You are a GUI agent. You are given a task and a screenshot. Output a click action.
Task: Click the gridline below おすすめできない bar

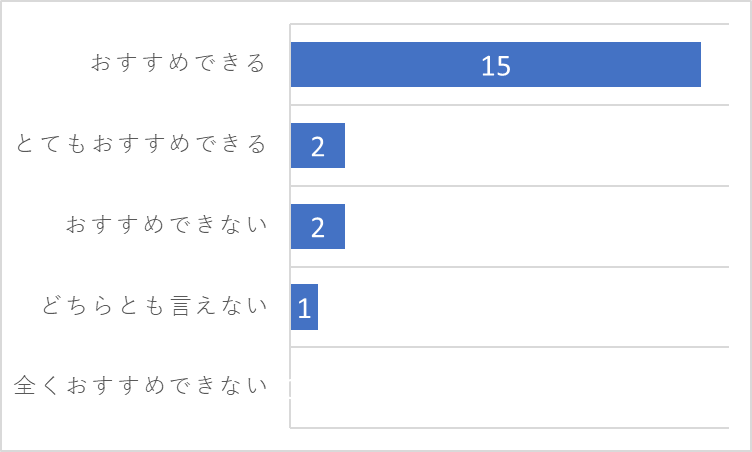(x=509, y=267)
